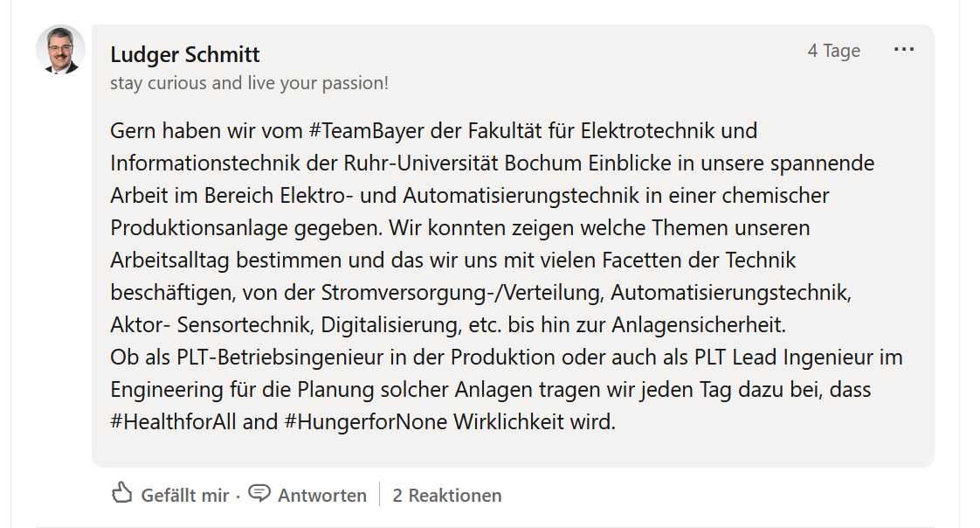Click the 4 Tage timestamp
This screenshot has width=980, height=528.
[x=834, y=51]
